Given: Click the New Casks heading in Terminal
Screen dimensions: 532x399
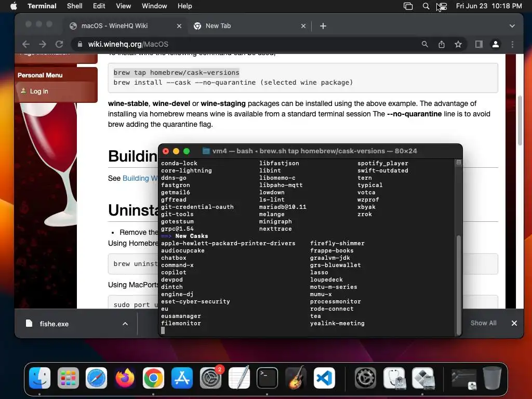Looking at the screenshot, I should tap(192, 236).
